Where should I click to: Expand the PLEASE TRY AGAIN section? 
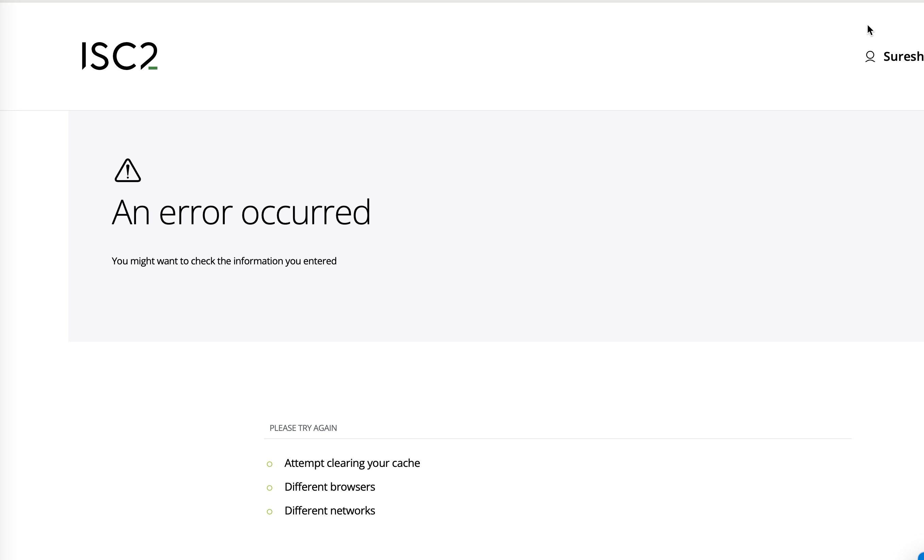coord(303,427)
